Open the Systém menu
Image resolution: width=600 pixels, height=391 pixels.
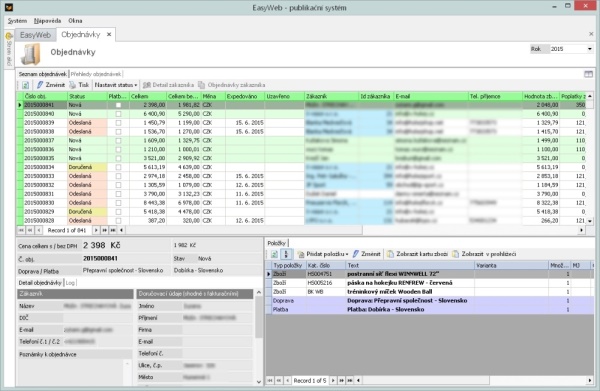click(17, 21)
